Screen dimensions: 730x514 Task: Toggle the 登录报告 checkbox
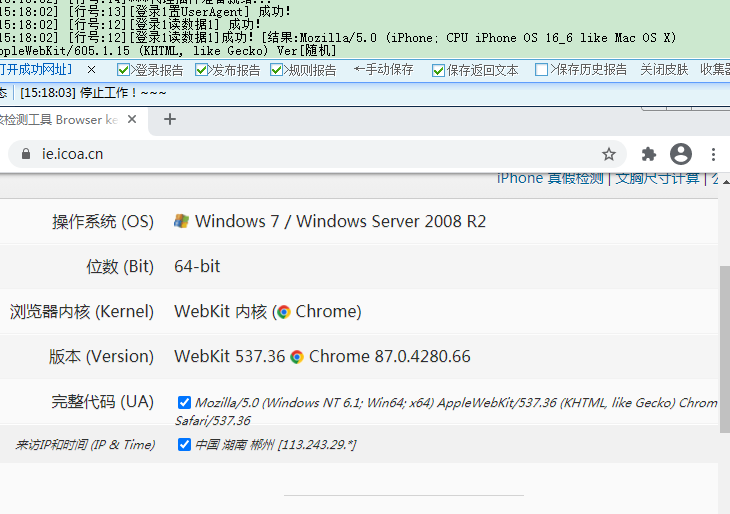124,70
